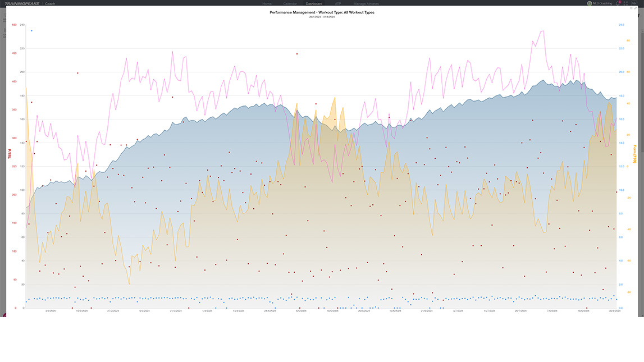
Task: Select the Dashboard tab
Action: [x=314, y=3]
